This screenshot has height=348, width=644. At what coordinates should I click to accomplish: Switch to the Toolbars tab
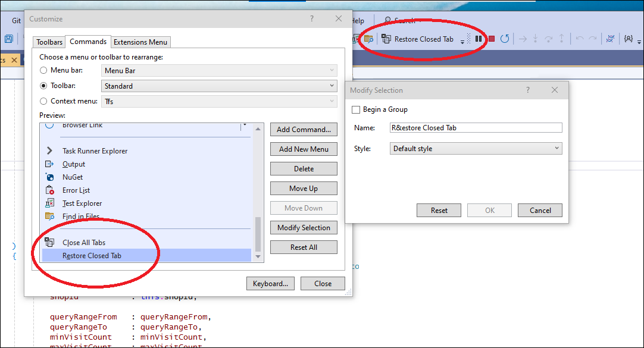(48, 42)
